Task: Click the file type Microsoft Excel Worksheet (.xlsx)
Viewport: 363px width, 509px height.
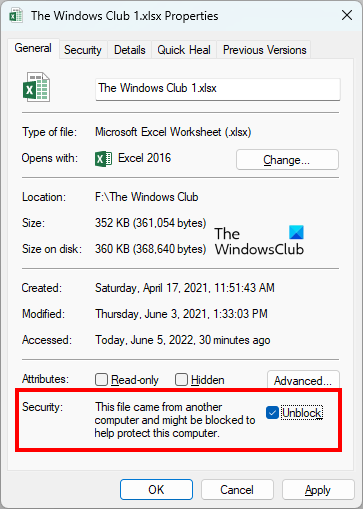Action: (173, 132)
